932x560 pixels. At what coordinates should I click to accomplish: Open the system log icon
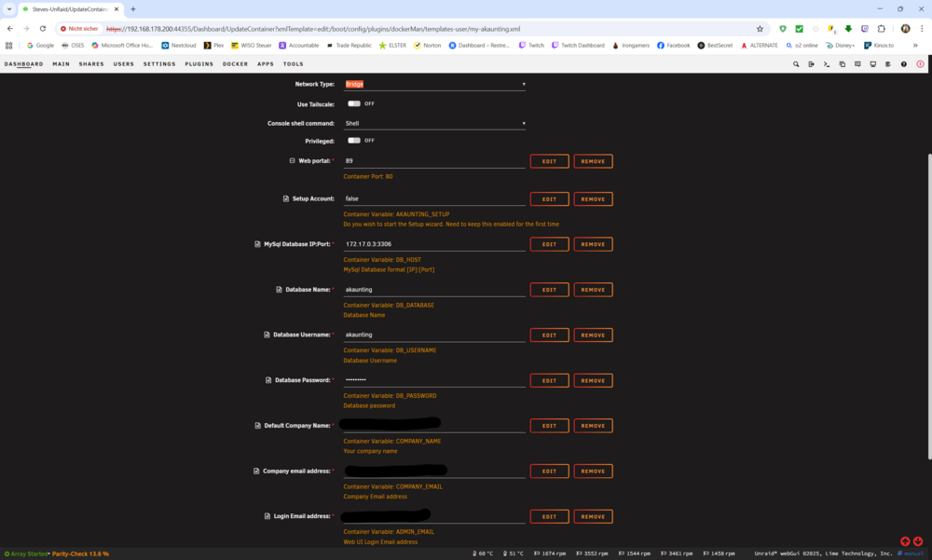(x=888, y=64)
